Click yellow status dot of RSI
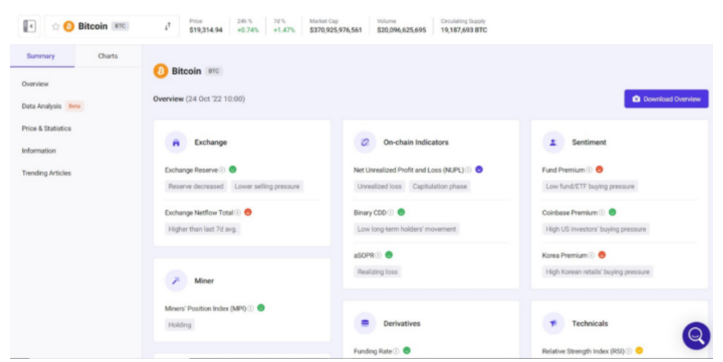Image resolution: width=723 pixels, height=362 pixels. click(639, 350)
